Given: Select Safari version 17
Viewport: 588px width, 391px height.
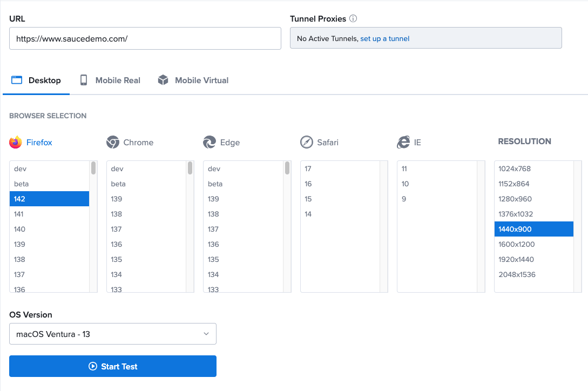Looking at the screenshot, I should coord(340,168).
